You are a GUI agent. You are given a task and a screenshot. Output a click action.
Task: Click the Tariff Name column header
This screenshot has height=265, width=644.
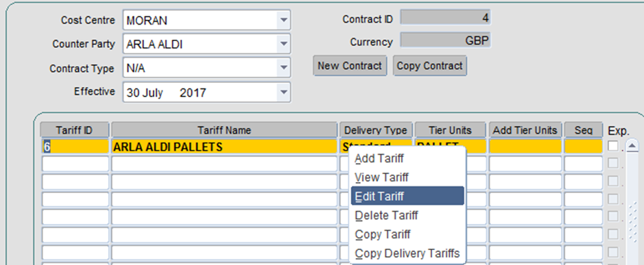[224, 130]
